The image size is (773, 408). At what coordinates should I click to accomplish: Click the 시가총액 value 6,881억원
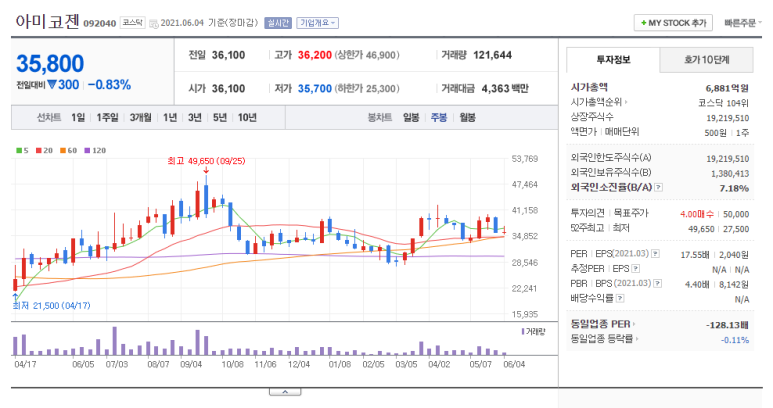click(727, 88)
